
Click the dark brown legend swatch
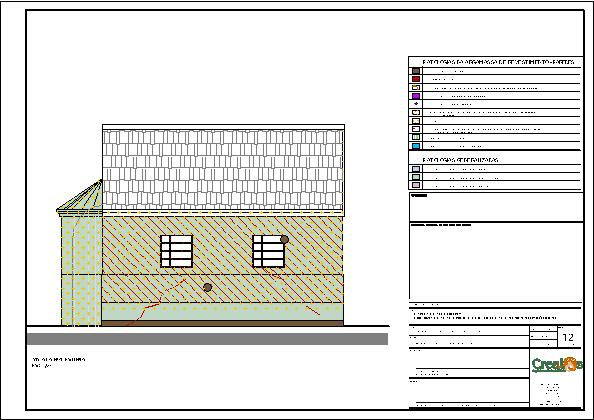416,71
